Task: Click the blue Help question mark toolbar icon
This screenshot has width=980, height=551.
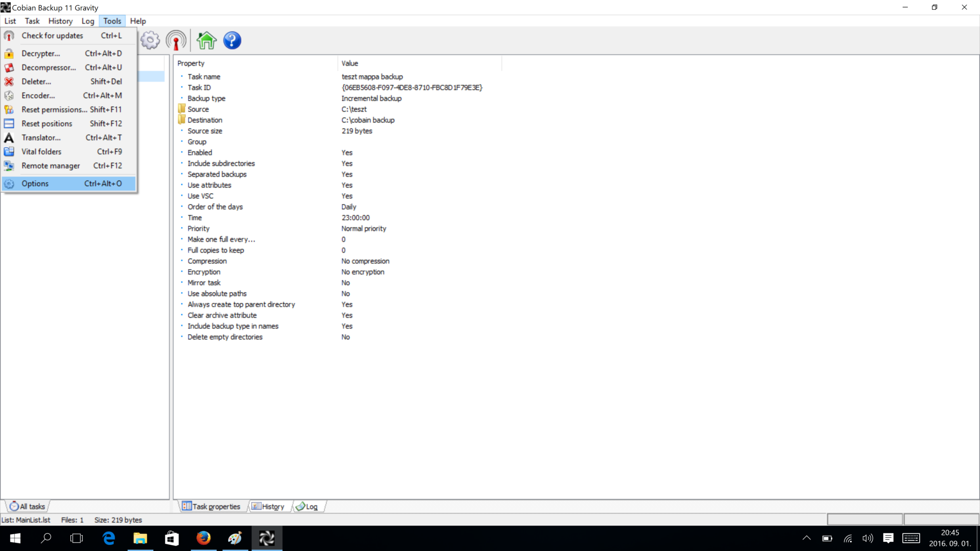Action: pos(232,40)
